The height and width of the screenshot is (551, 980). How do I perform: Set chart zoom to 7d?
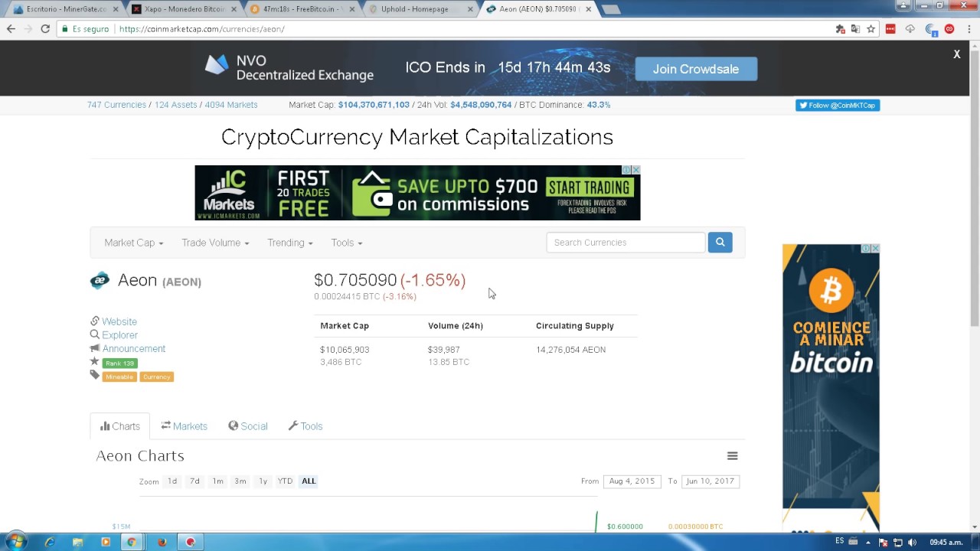click(194, 481)
